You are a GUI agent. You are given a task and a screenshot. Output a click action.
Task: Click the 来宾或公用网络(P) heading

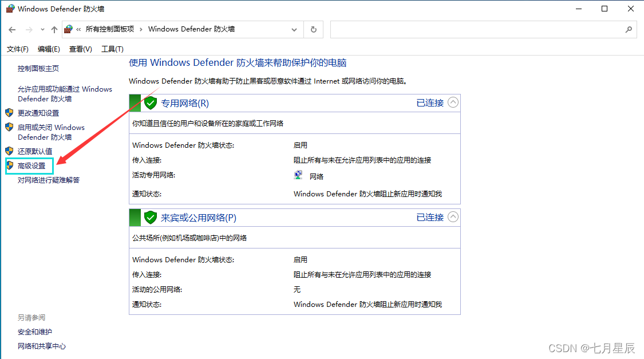click(x=199, y=218)
